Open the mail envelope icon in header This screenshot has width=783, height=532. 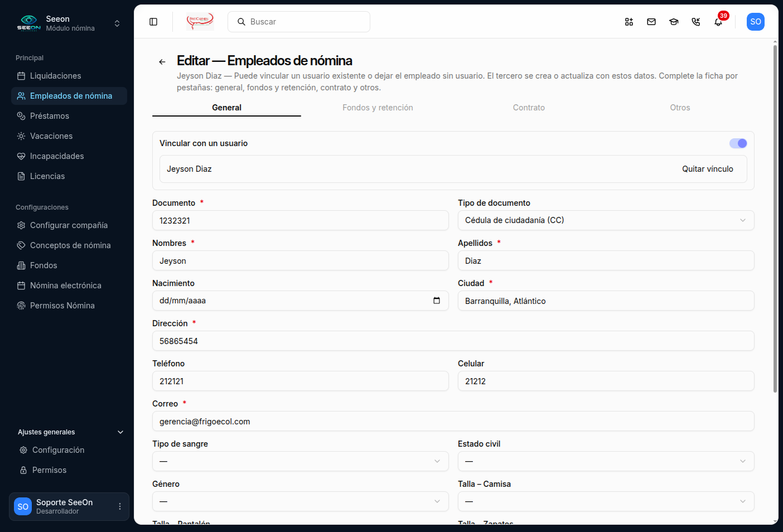coord(651,22)
